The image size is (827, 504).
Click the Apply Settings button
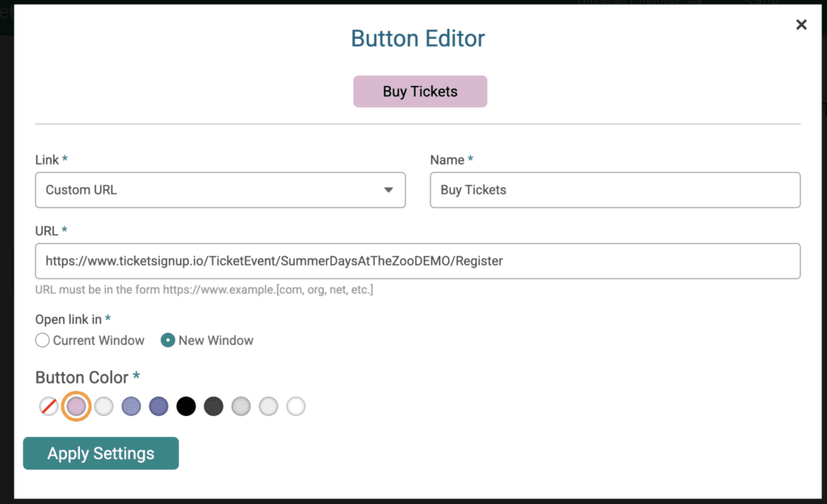click(101, 453)
